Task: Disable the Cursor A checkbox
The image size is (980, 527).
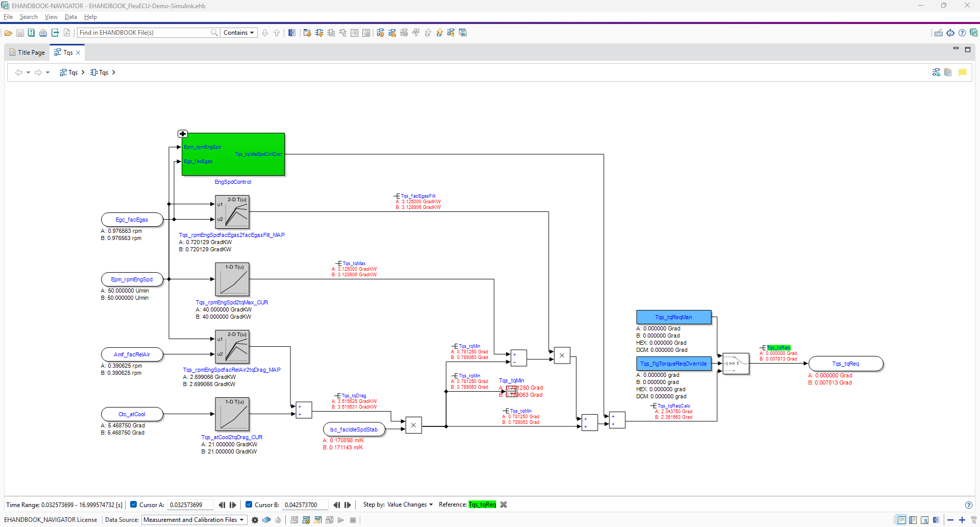Action: tap(134, 505)
